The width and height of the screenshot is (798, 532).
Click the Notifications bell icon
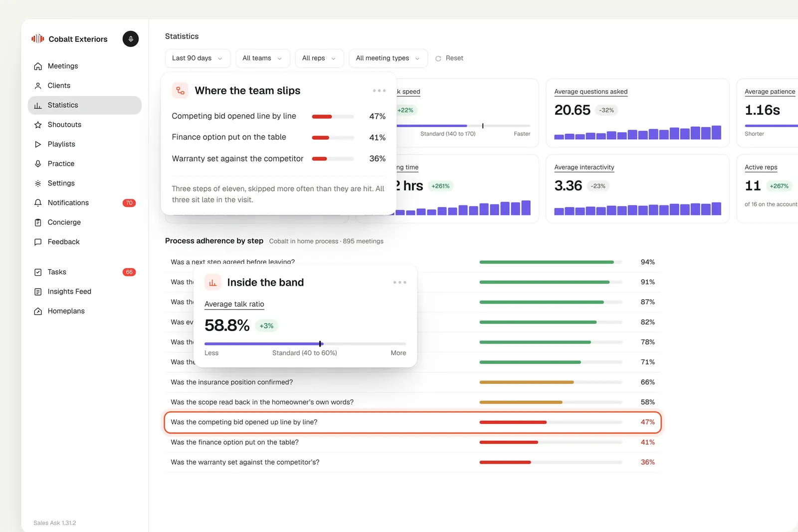click(x=38, y=203)
